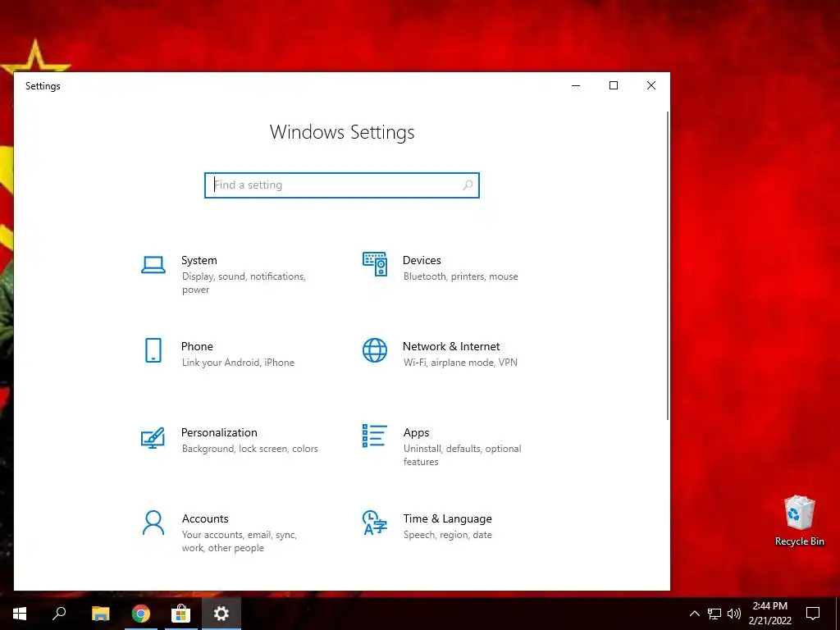Launch Google Chrome from taskbar
The width and height of the screenshot is (840, 630).
point(141,614)
